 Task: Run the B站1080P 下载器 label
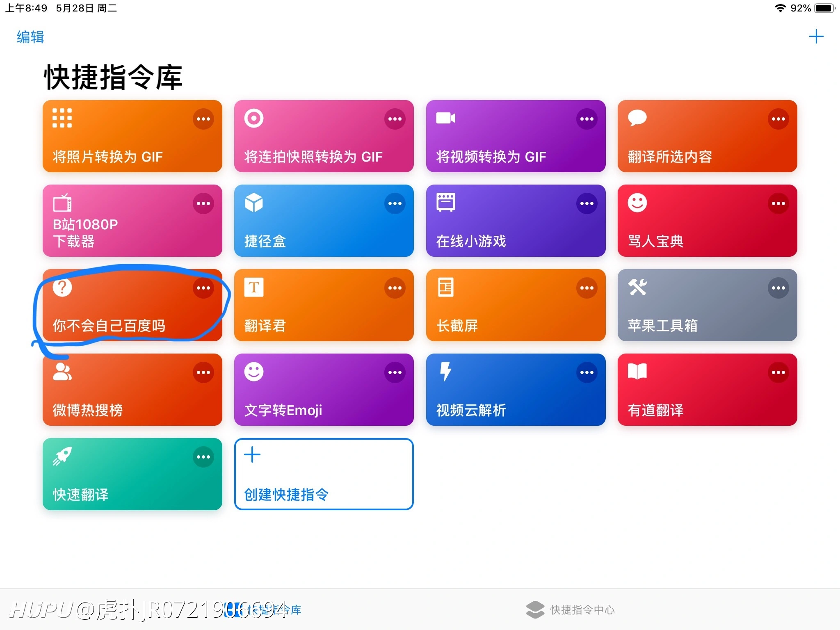click(85, 233)
